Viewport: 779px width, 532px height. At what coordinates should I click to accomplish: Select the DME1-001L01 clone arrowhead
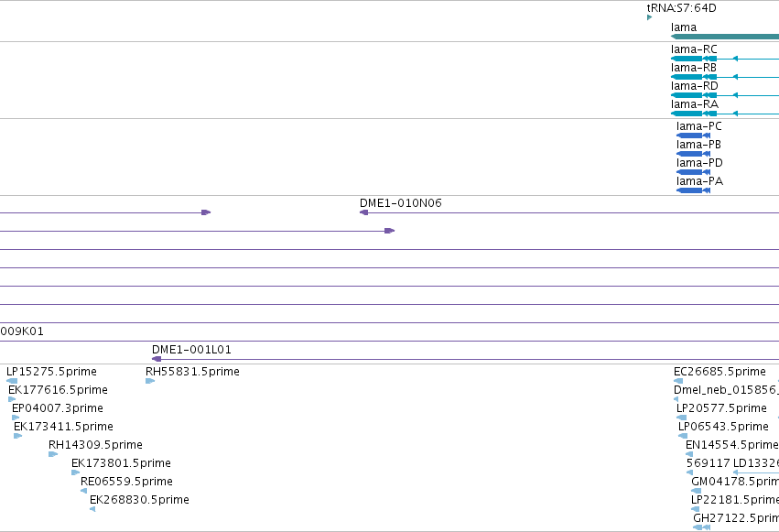coord(157,359)
